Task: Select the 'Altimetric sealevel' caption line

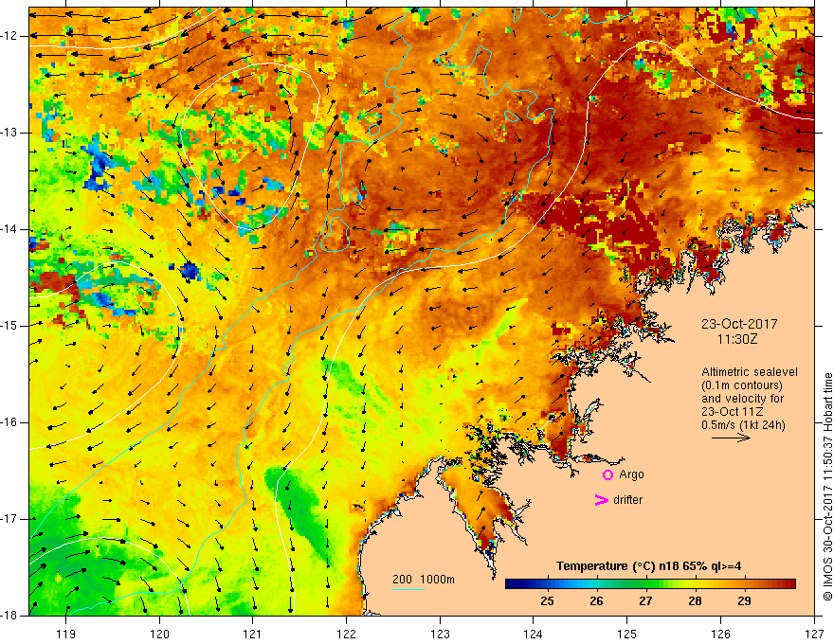Action: [x=750, y=372]
